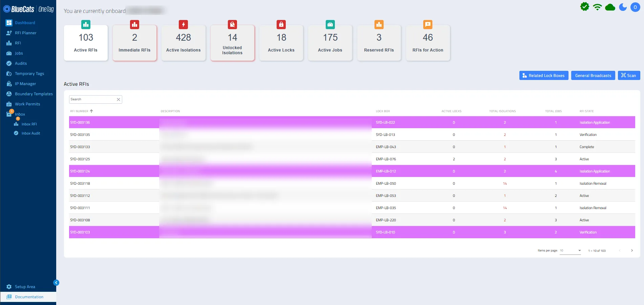Click the Related Lock Boxes button
Image resolution: width=644 pixels, height=305 pixels.
tap(544, 76)
